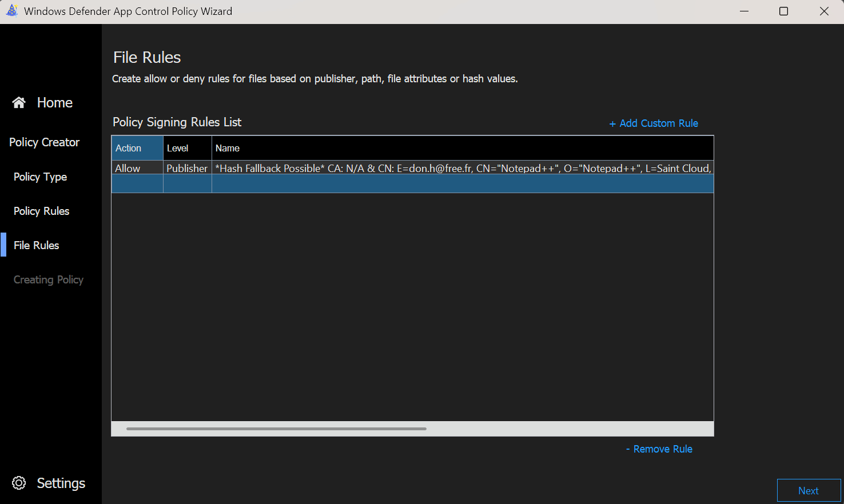Minimize the Policy Wizard window

tap(744, 11)
